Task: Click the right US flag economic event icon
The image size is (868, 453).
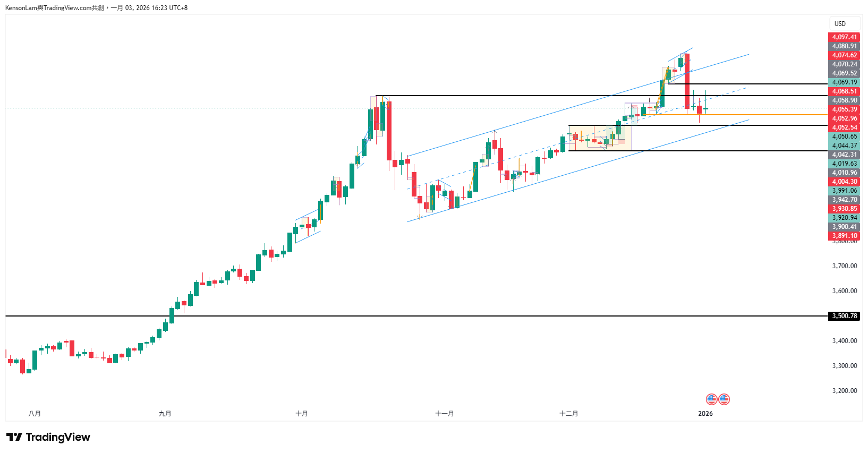Action: tap(724, 399)
